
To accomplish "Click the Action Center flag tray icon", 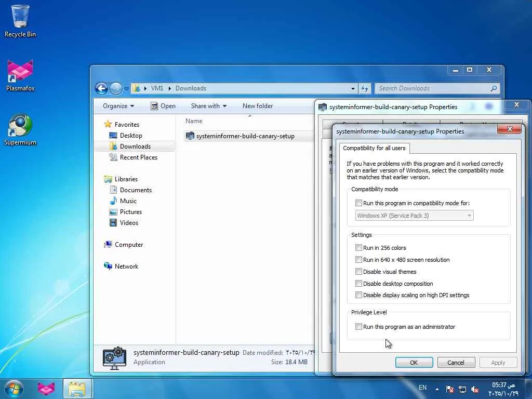I will [x=450, y=389].
